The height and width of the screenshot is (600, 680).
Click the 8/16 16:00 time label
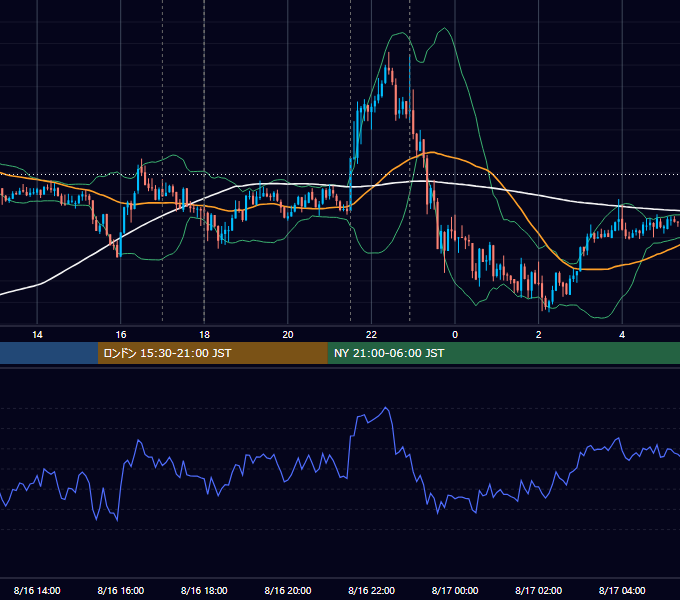pyautogui.click(x=121, y=590)
